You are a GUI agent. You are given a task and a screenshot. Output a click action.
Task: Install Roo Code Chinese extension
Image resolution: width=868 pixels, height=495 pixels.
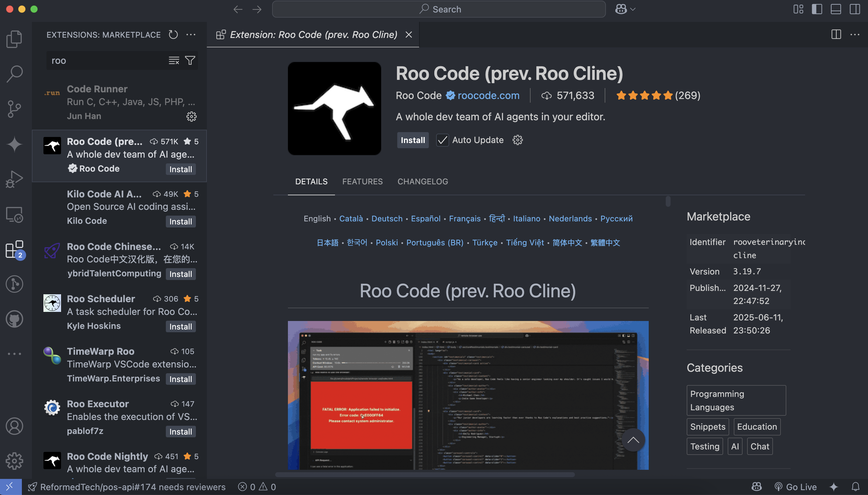point(180,274)
